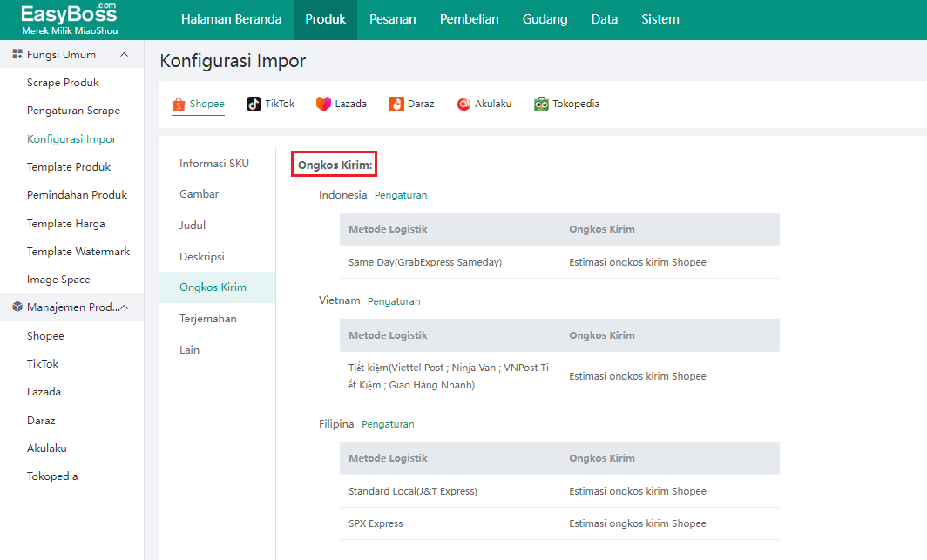This screenshot has height=560, width=927.
Task: Collapse the Manajemen Produk section chevron
Action: 124,307
